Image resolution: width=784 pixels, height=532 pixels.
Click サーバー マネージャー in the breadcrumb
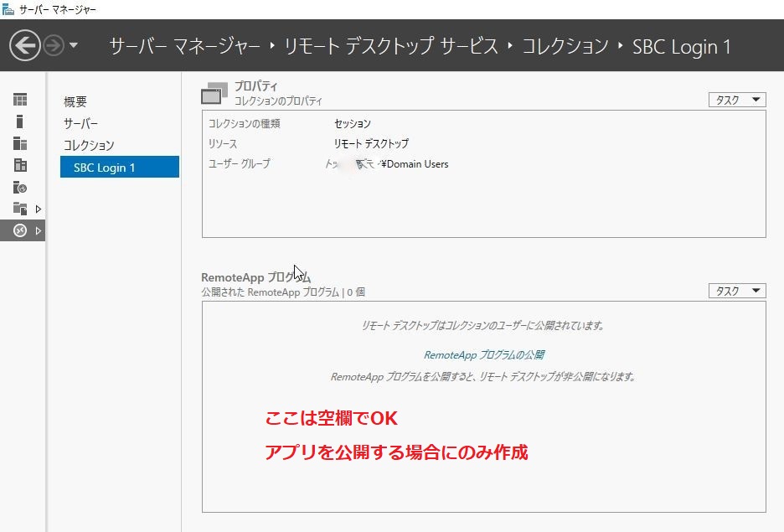tap(184, 46)
